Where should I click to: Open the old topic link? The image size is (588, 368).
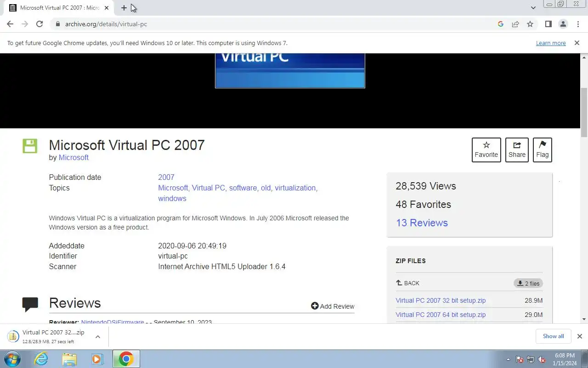pos(266,188)
